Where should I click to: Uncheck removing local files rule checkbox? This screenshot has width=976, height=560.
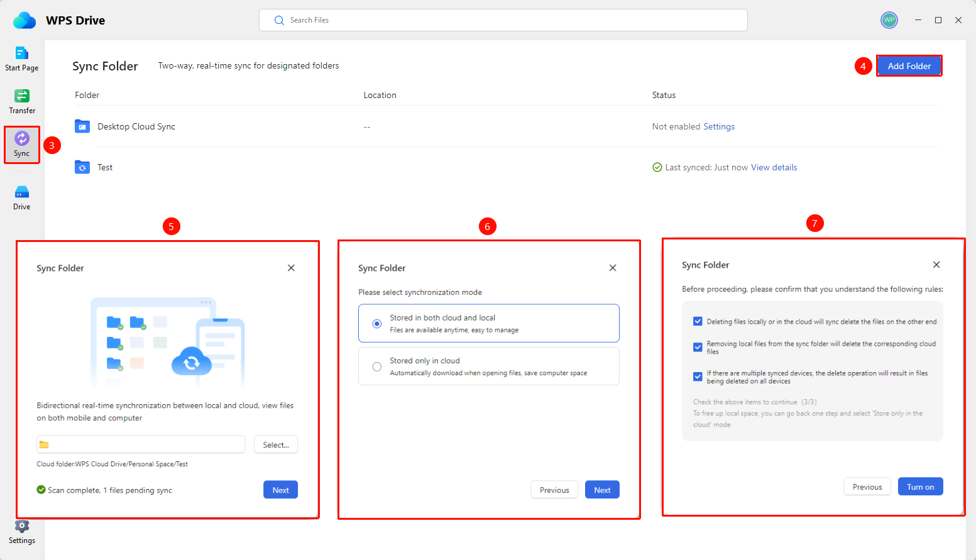698,347
